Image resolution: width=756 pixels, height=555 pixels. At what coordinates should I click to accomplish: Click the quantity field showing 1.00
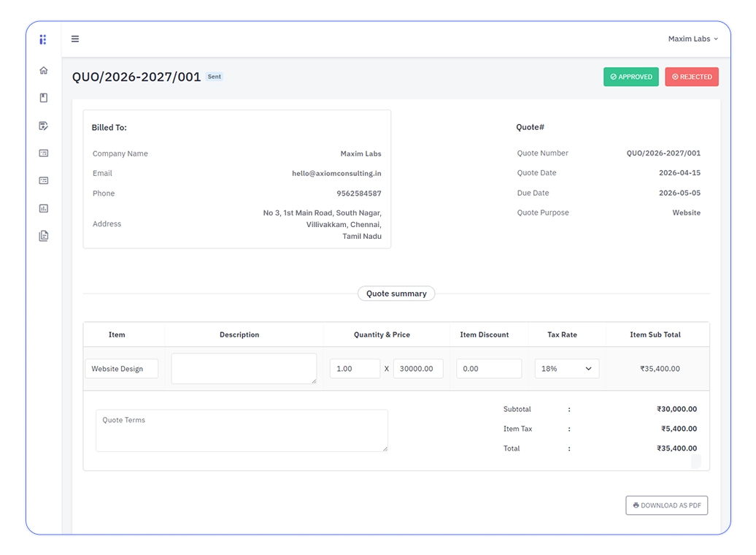[355, 369]
